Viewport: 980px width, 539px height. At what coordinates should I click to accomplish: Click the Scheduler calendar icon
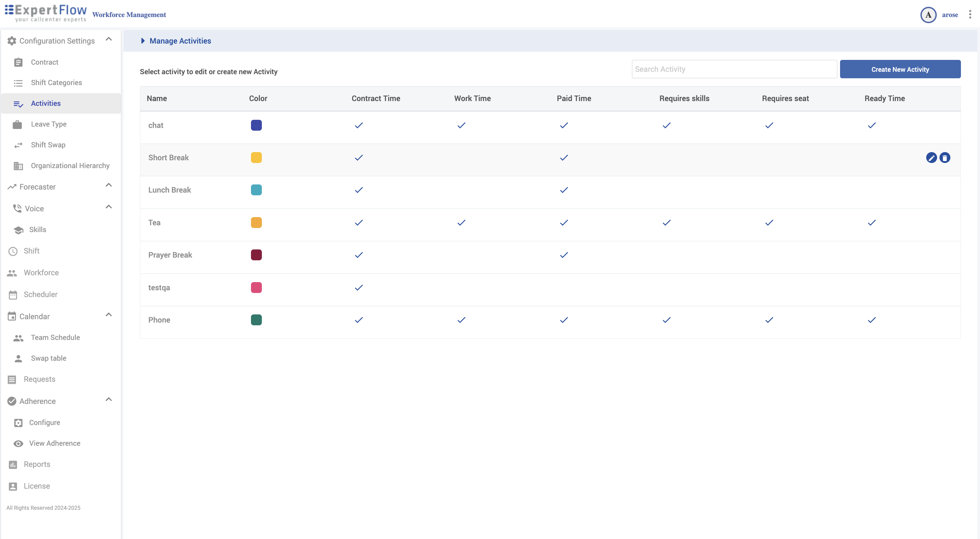(x=13, y=295)
